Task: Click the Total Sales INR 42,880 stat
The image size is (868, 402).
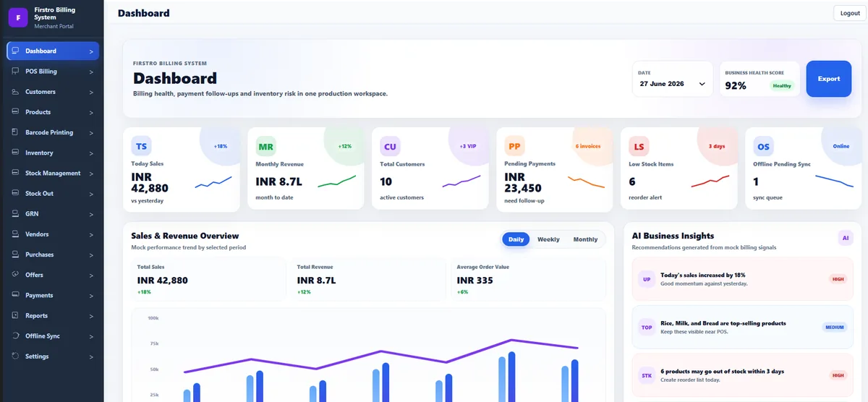Action: (163, 280)
